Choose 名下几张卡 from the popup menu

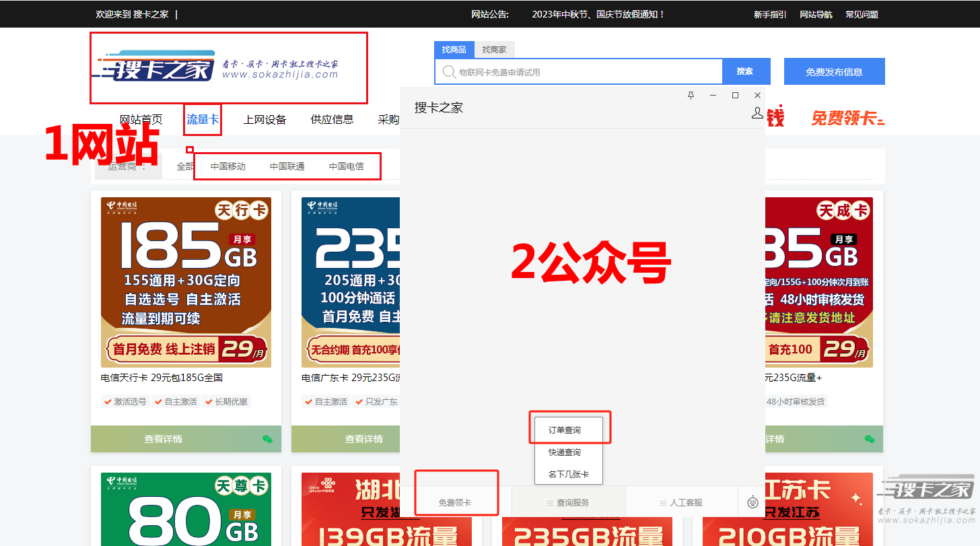569,475
